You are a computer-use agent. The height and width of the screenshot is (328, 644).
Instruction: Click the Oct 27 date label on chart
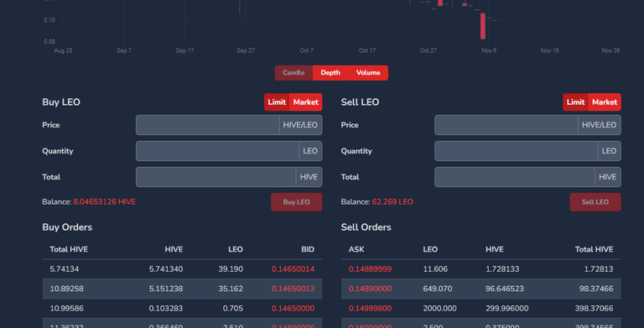[428, 50]
